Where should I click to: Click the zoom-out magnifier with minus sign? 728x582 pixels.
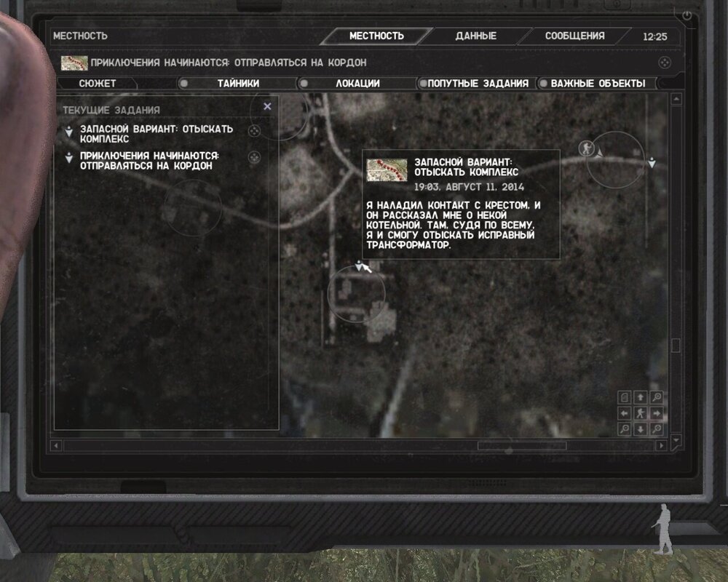click(x=625, y=428)
